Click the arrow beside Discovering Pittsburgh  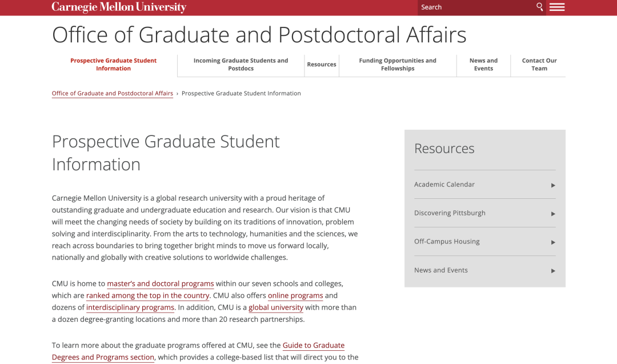coord(553,214)
